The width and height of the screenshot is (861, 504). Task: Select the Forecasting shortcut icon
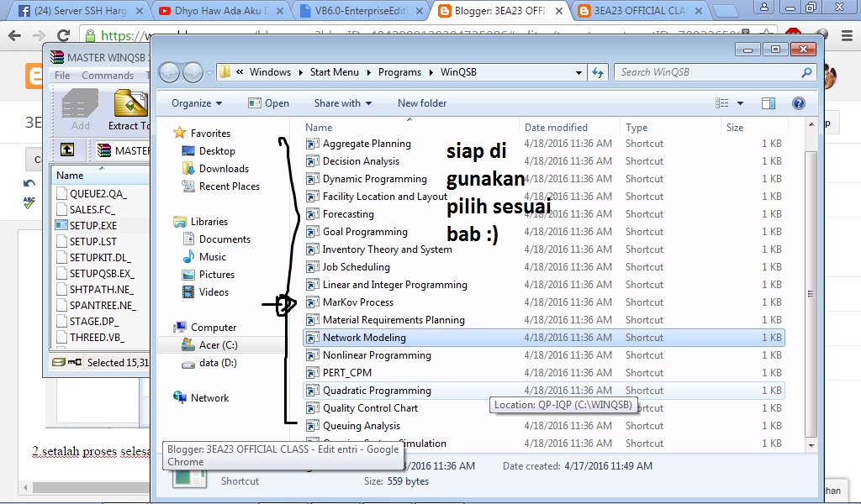(313, 214)
